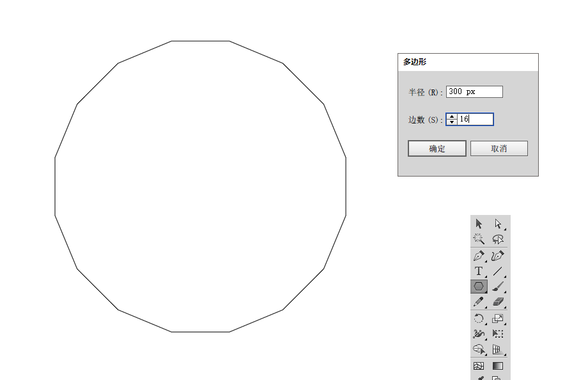Select the Line Segment tool

tap(498, 271)
